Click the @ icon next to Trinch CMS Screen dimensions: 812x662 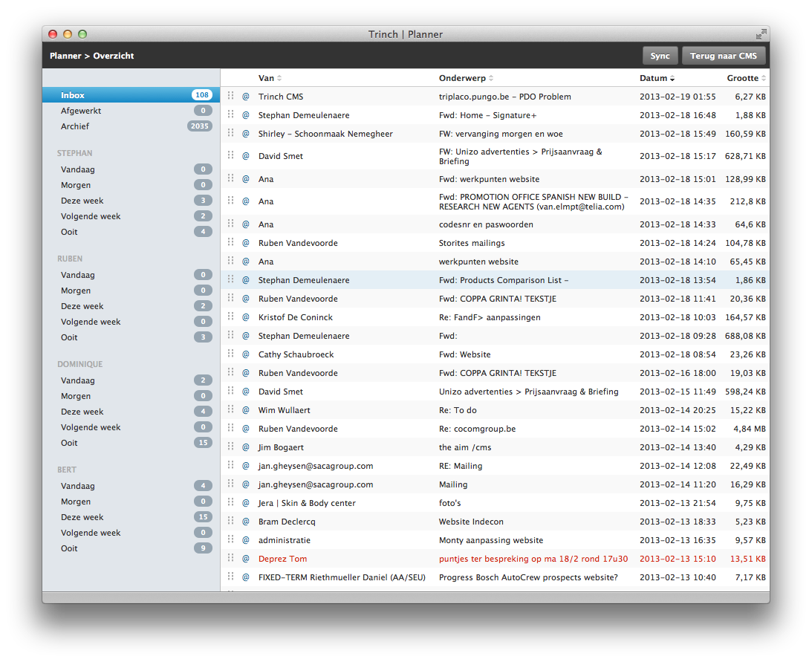(x=246, y=97)
